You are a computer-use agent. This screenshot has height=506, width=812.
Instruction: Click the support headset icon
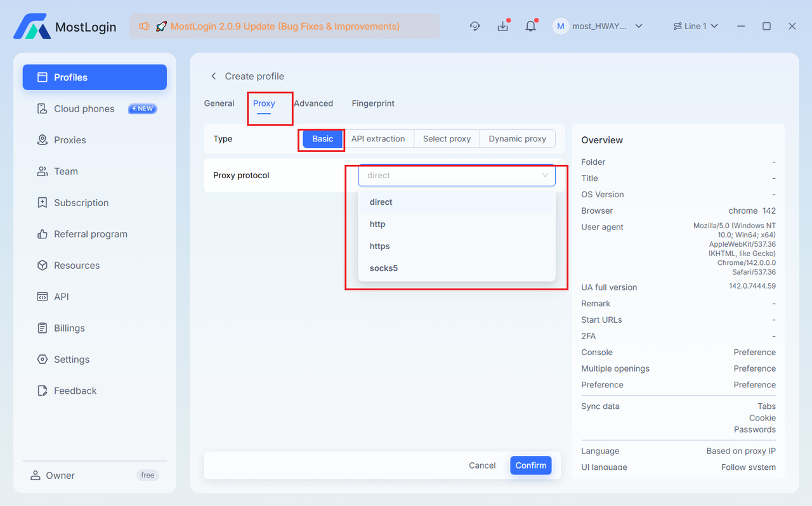475,26
